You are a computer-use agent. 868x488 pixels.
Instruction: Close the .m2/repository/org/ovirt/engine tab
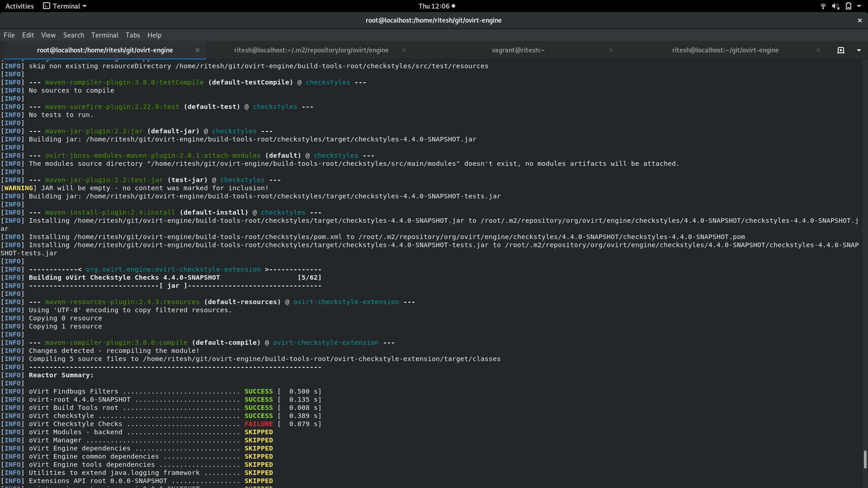404,50
